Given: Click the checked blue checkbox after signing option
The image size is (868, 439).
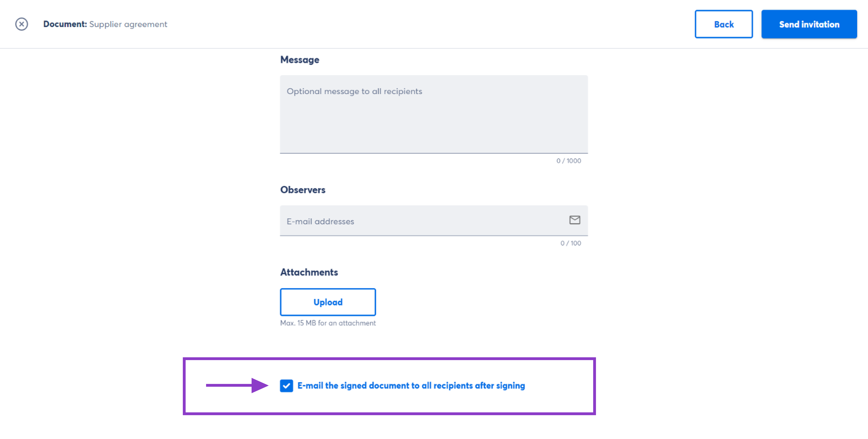Looking at the screenshot, I should click(287, 386).
